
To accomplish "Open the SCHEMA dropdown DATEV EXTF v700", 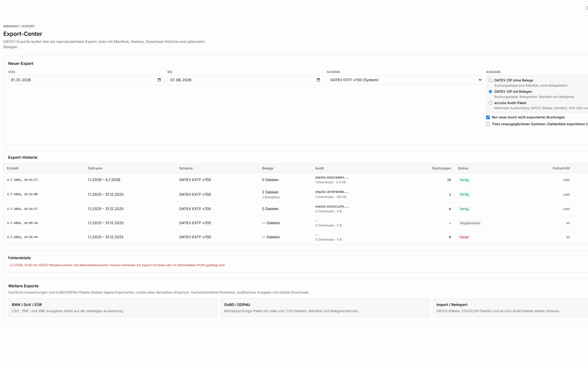I will (x=404, y=80).
